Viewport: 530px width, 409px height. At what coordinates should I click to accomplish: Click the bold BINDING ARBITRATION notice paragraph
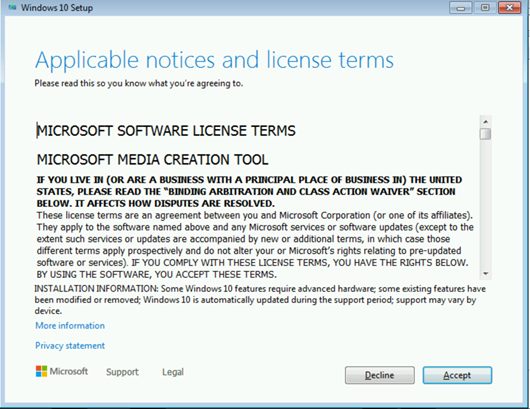[x=249, y=192]
